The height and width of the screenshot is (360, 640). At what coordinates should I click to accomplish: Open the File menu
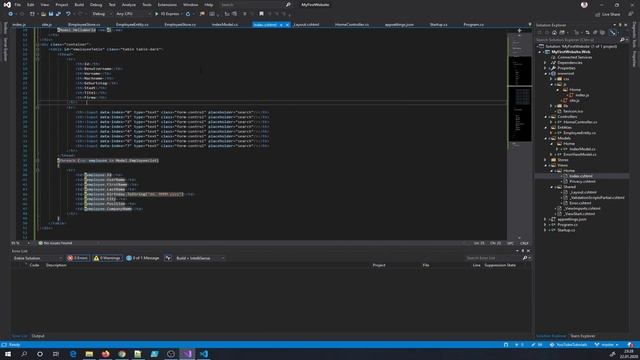click(x=18, y=5)
